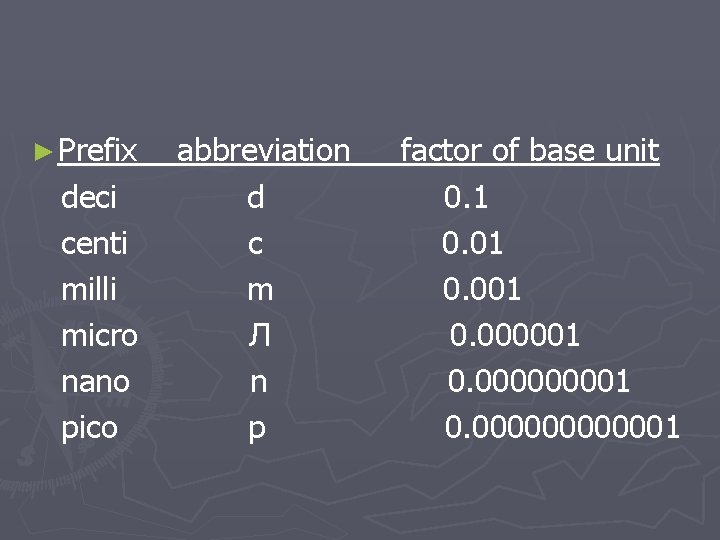Click the green arrow bullet icon
Screen dimensions: 720x540
pyautogui.click(x=43, y=152)
